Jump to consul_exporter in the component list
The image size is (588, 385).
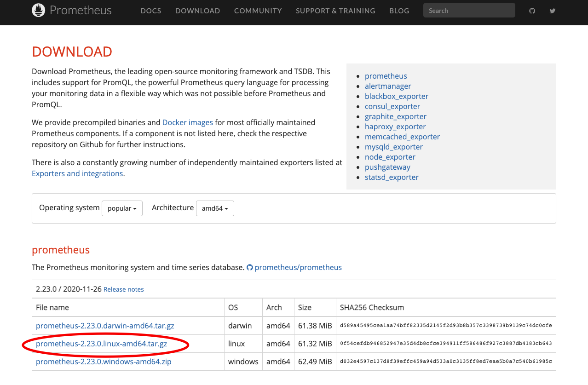(x=392, y=106)
